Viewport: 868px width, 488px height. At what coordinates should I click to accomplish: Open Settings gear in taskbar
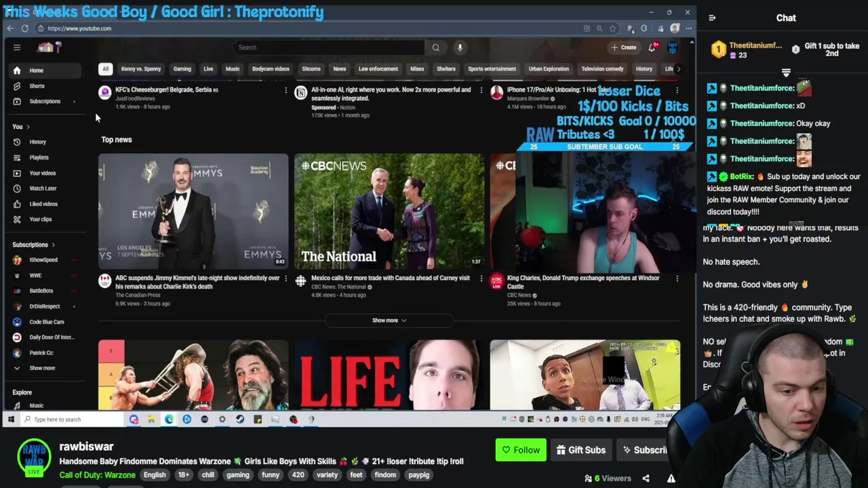tap(222, 420)
